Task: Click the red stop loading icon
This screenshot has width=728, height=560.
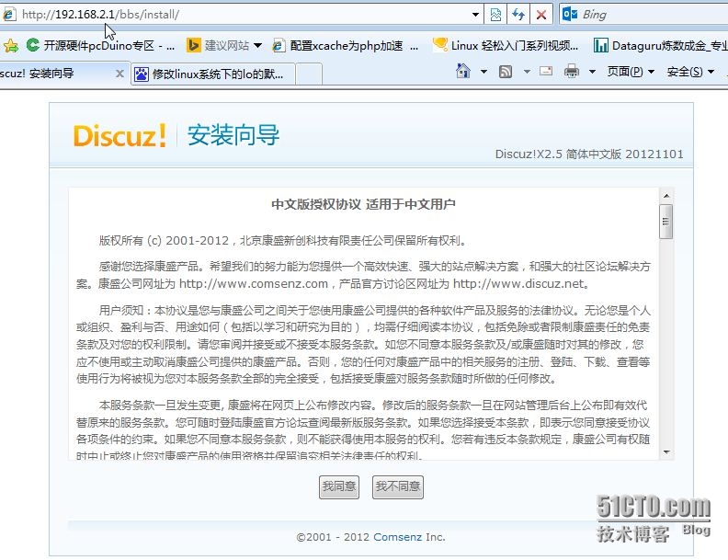Action: pos(540,15)
